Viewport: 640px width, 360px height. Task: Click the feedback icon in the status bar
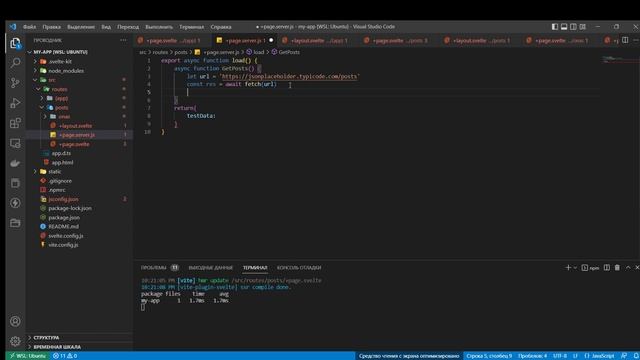click(x=624, y=356)
